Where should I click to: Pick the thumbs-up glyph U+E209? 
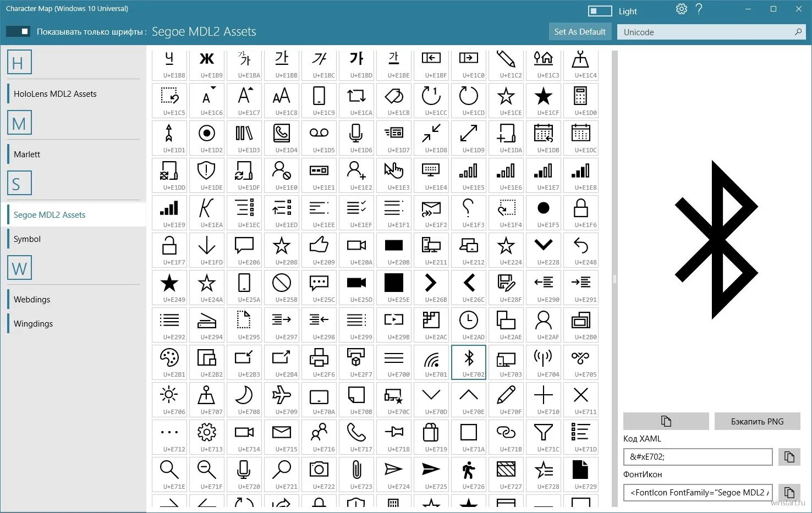point(319,250)
